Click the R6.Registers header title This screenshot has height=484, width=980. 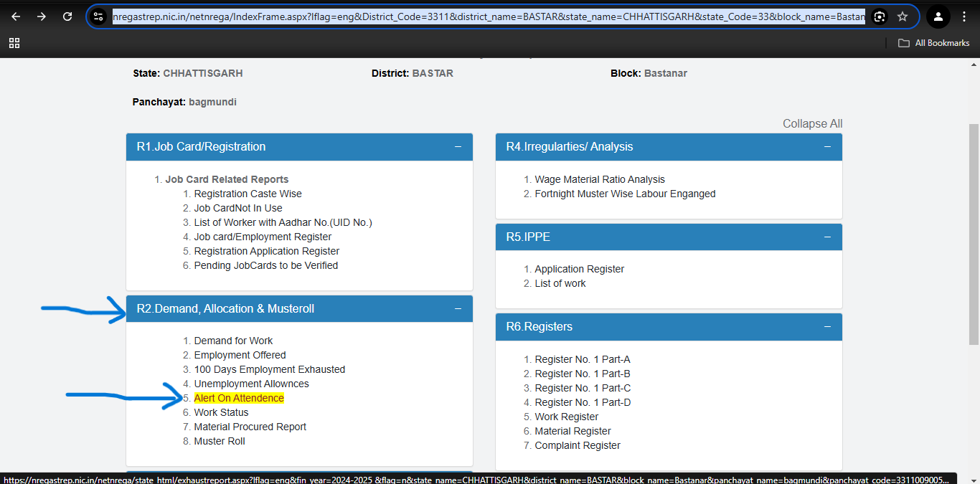coord(540,327)
